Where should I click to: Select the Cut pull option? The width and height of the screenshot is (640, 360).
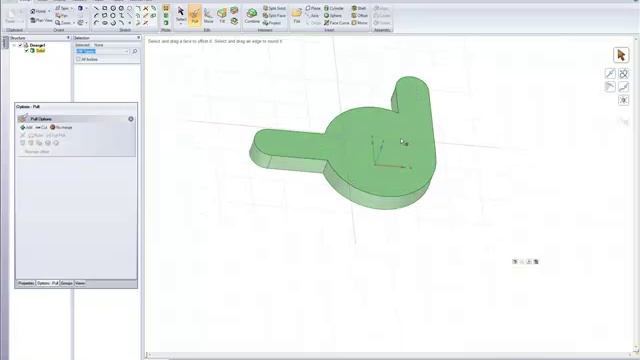[x=41, y=127]
